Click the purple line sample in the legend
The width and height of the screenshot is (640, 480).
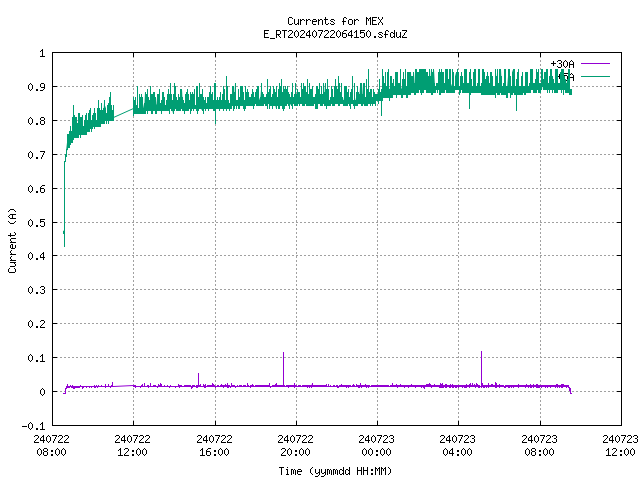[595, 64]
